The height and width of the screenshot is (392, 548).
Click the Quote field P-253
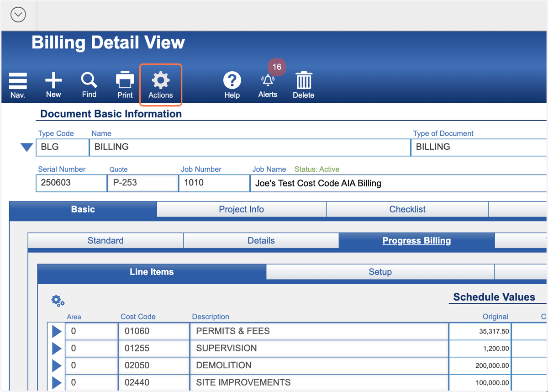click(142, 183)
